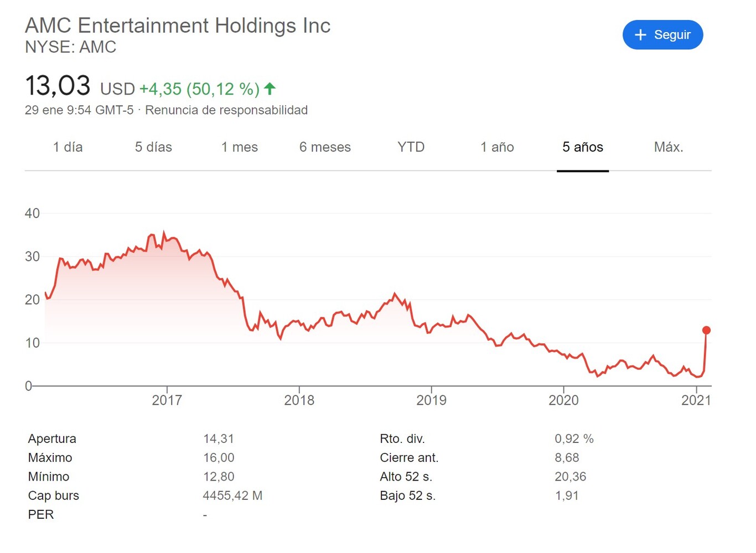Click the Alto 52 s. value 20,36

[571, 477]
